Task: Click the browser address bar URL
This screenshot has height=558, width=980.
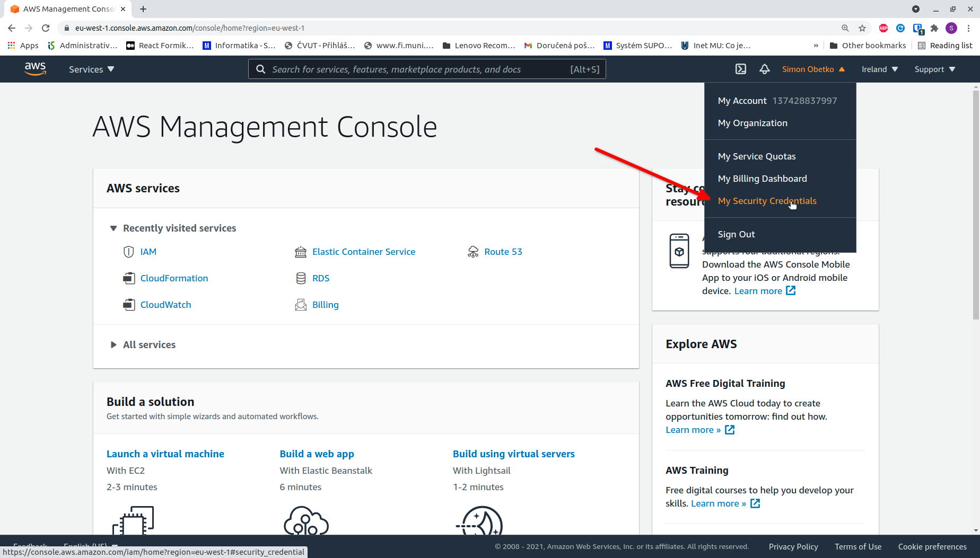Action: (190, 28)
